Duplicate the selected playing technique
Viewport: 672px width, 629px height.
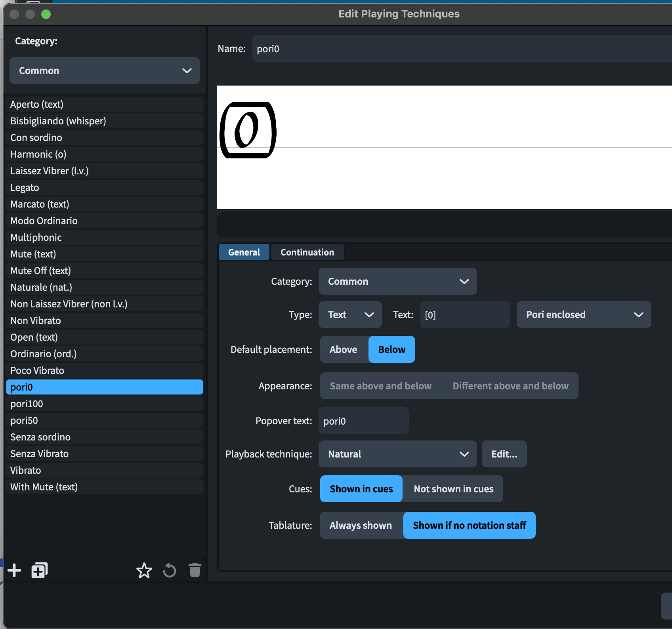tap(39, 570)
